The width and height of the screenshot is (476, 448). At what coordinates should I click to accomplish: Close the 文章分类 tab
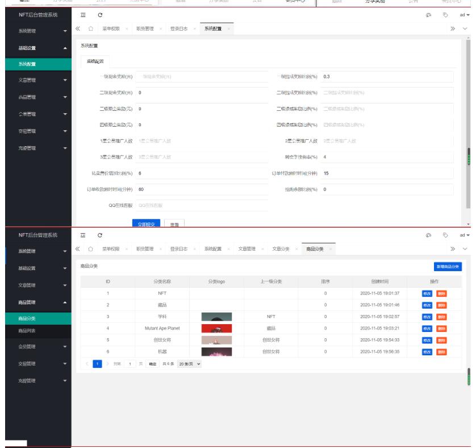point(295,249)
